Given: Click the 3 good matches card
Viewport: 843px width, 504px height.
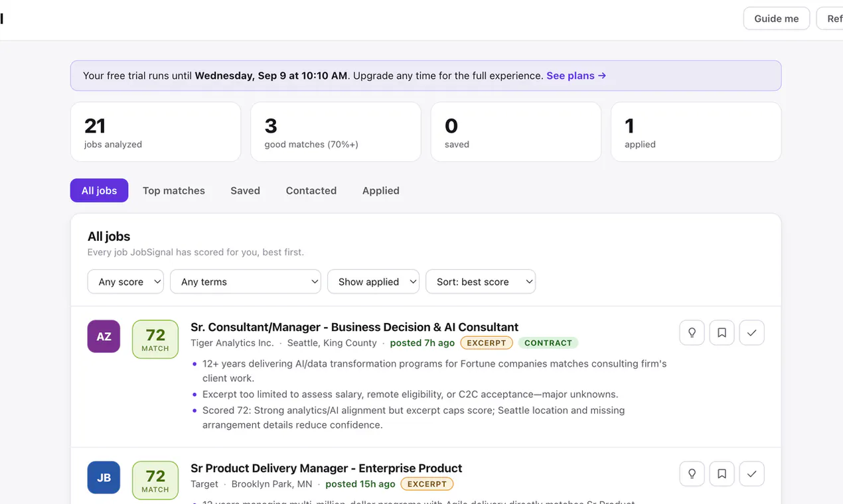Looking at the screenshot, I should [x=336, y=131].
